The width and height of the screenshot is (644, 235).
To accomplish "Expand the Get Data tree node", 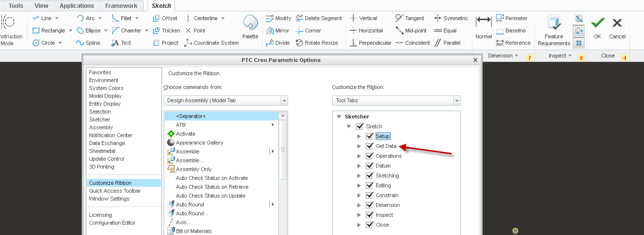I will [359, 146].
